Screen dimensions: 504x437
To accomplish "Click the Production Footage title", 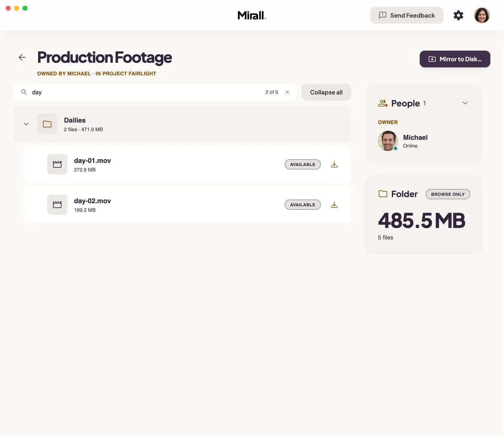I will point(105,57).
